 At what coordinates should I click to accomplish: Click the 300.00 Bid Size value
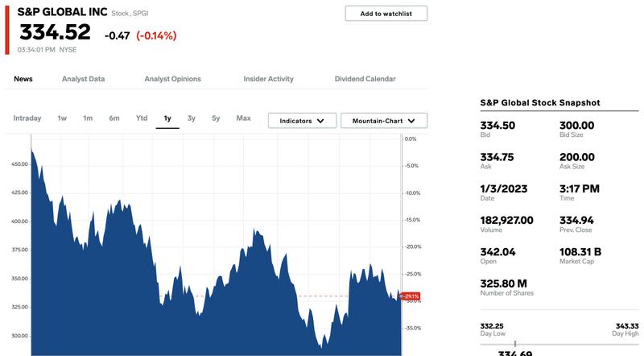576,126
